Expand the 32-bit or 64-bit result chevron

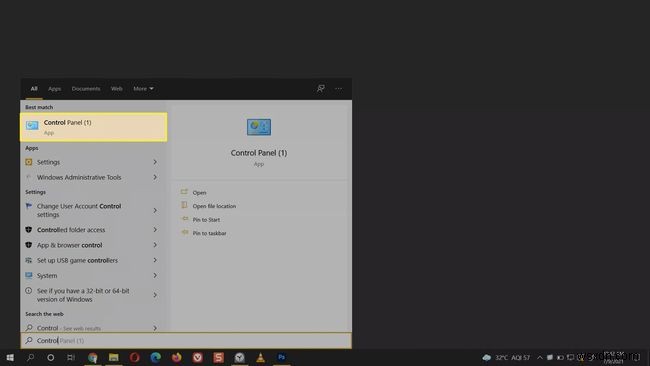[155, 295]
